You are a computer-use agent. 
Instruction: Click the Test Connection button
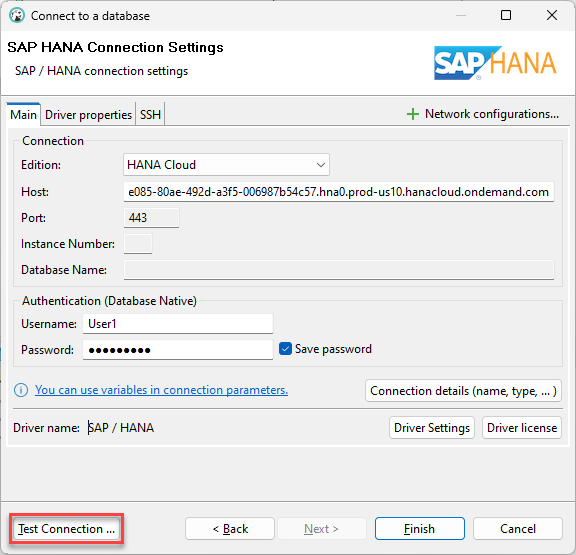click(x=66, y=529)
